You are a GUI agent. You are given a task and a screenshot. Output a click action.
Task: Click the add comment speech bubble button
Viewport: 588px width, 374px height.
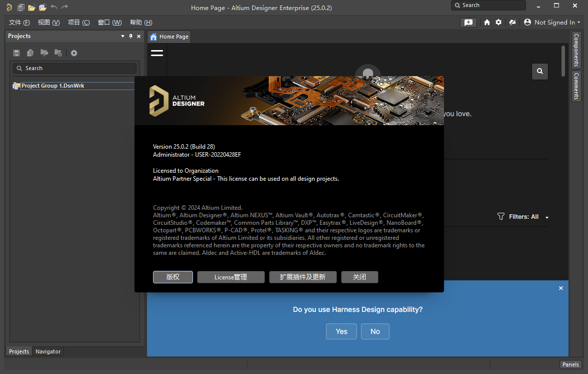(468, 23)
